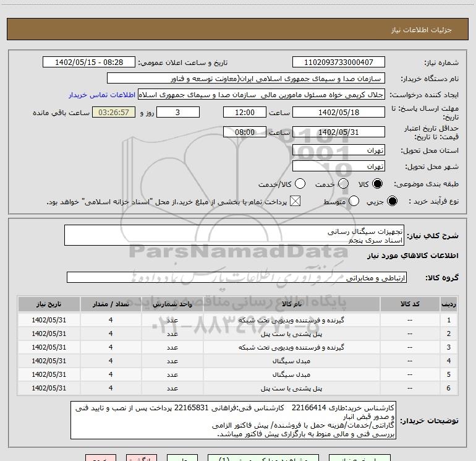
Task: Click the countdown timer field 03:26:57
Action: (x=114, y=112)
